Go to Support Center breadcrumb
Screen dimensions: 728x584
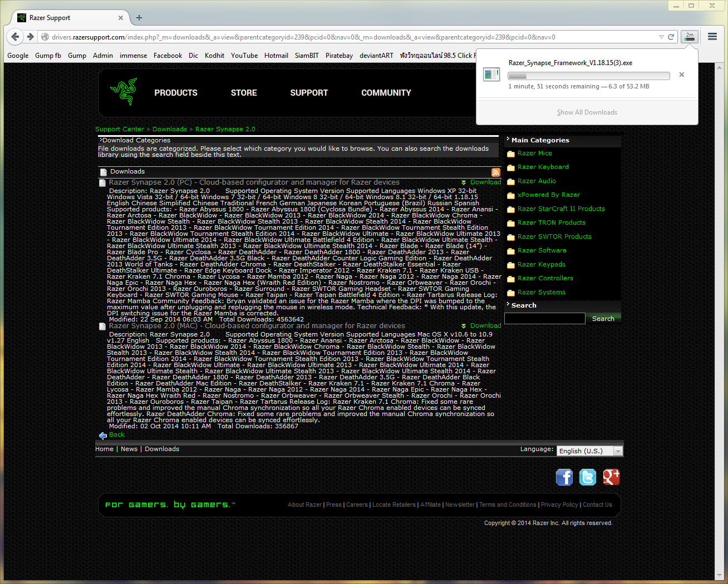click(120, 129)
